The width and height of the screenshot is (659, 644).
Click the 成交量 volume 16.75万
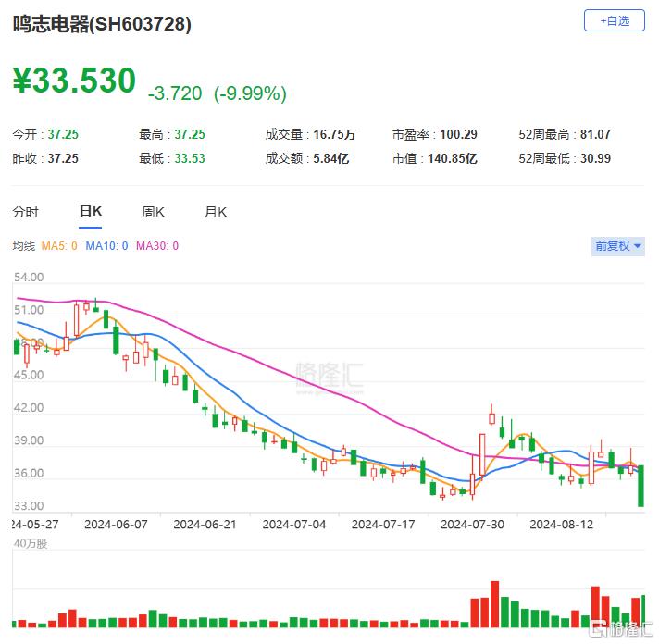click(334, 134)
